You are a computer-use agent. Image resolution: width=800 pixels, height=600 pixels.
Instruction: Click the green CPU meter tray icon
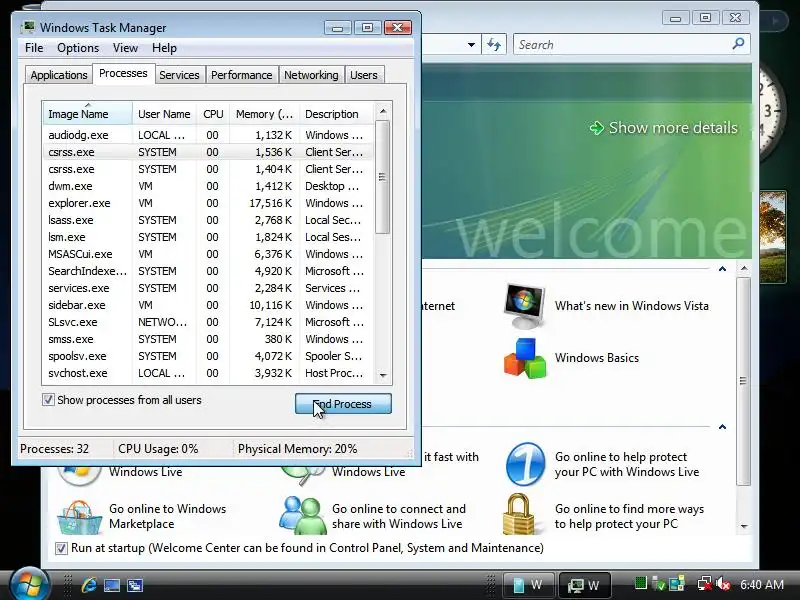pyautogui.click(x=641, y=583)
